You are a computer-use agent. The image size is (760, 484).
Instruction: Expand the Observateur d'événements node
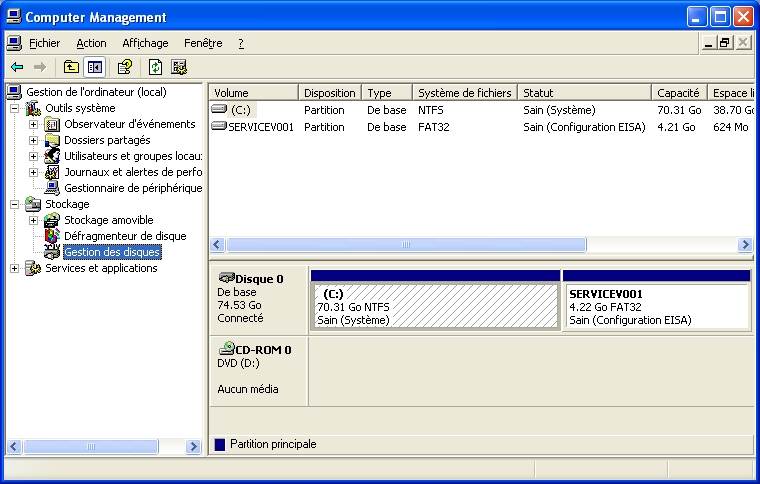pyautogui.click(x=33, y=124)
